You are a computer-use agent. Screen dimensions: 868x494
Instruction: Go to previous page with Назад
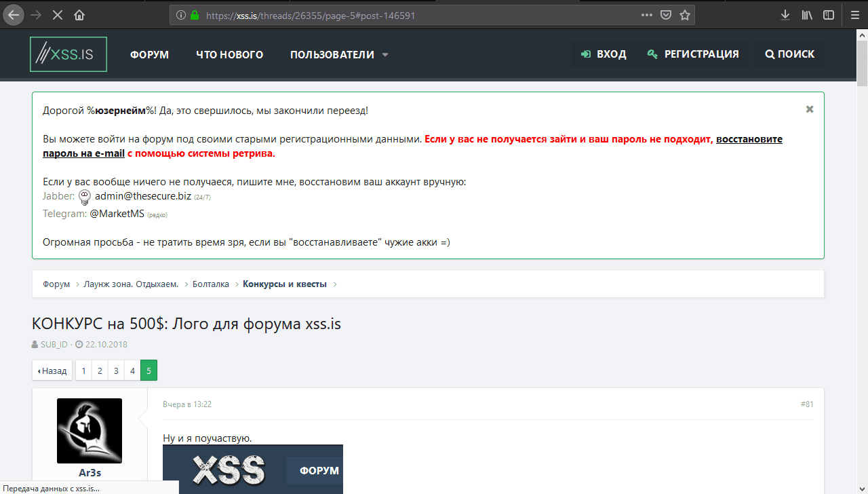click(52, 370)
